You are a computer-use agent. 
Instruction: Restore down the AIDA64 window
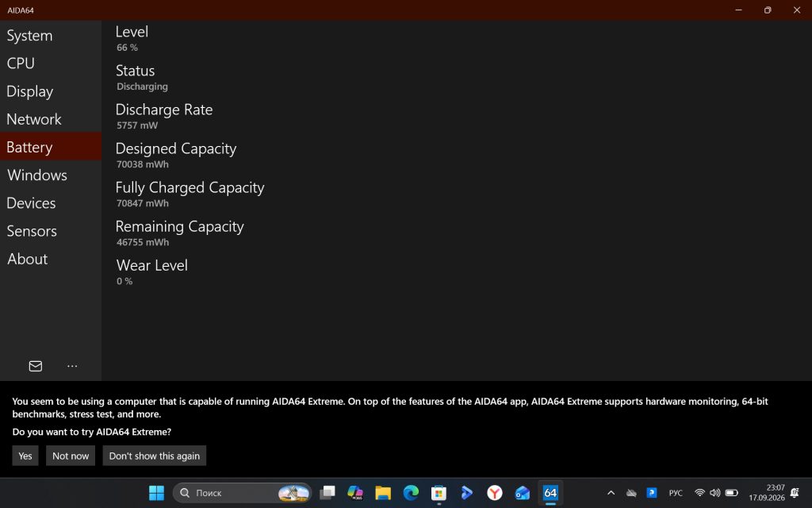pyautogui.click(x=768, y=10)
